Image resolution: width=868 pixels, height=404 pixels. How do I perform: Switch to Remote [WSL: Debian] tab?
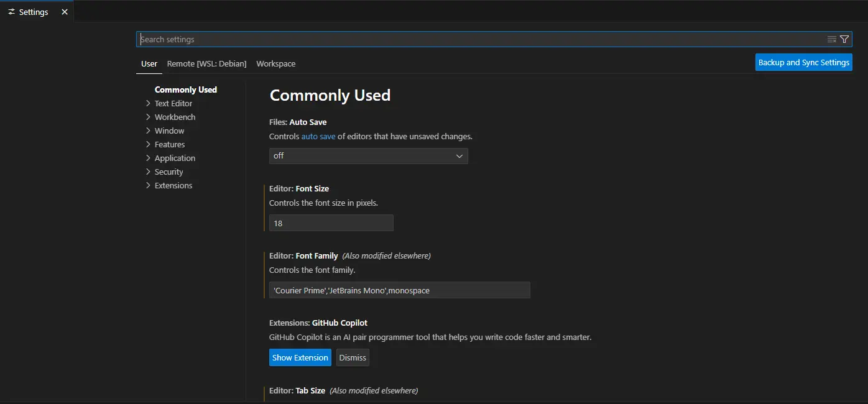(206, 64)
